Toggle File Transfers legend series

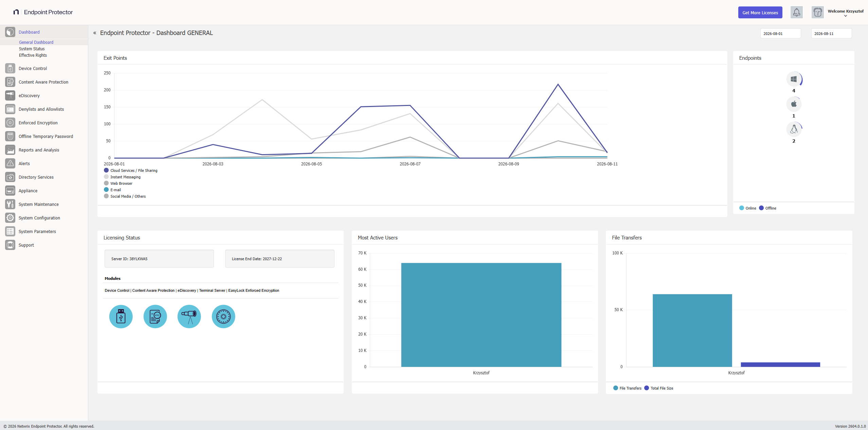tap(628, 388)
